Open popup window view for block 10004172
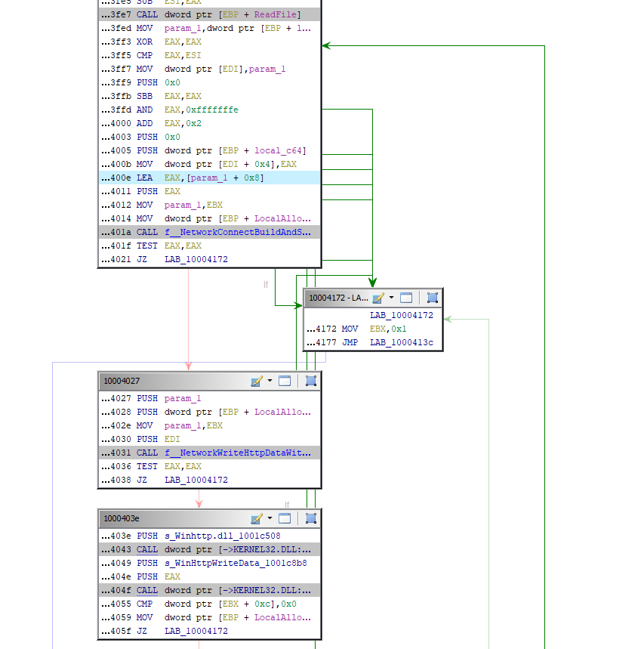Viewport: 644px width, 649px height. [405, 297]
